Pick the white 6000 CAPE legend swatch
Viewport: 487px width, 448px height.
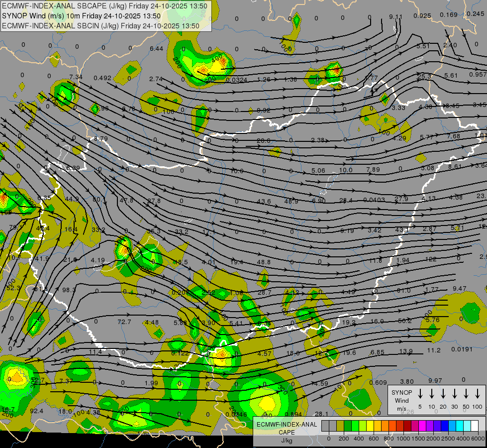474,426
